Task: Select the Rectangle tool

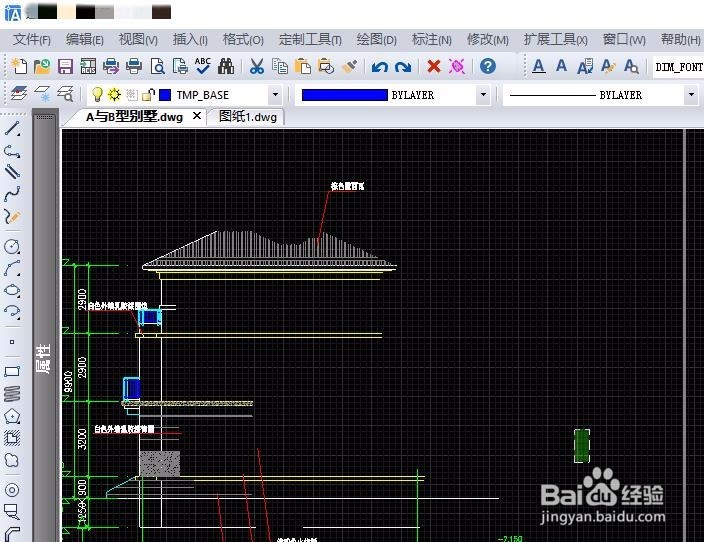Action: click(12, 371)
